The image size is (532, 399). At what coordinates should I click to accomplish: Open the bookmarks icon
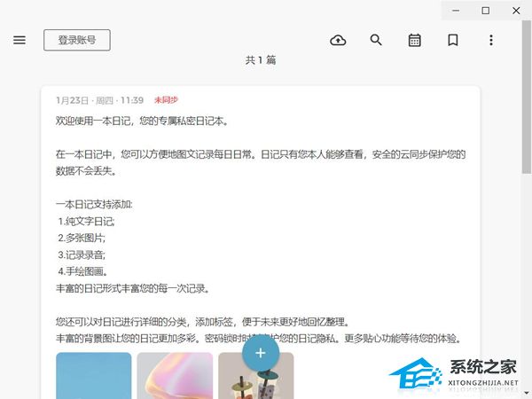[453, 40]
